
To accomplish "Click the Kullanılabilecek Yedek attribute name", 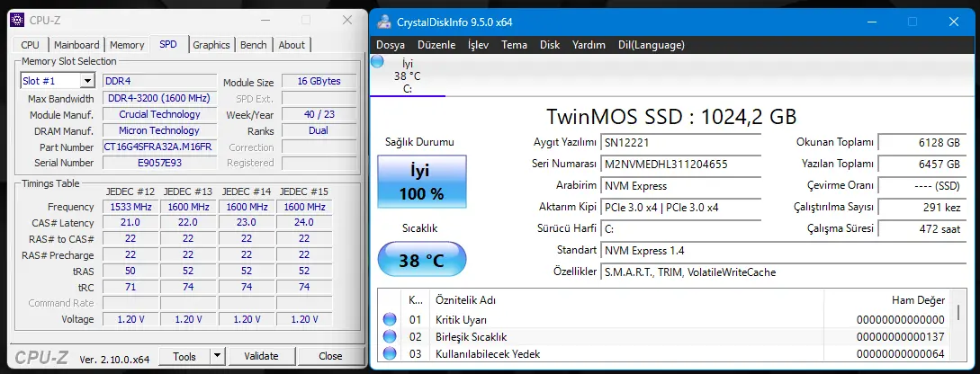I will click(x=488, y=354).
